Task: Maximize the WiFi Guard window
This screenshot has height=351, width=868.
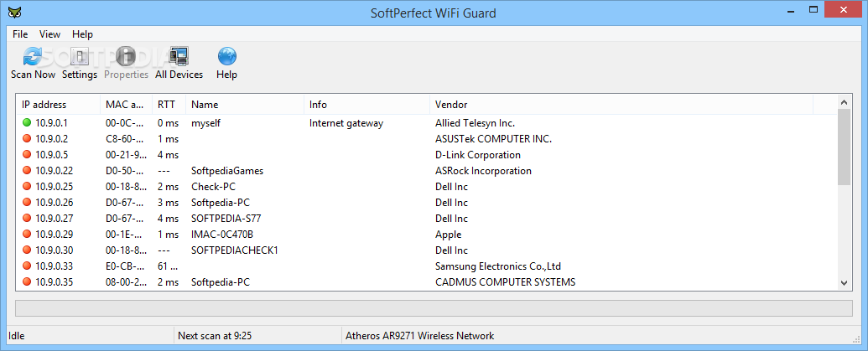Action: [x=813, y=9]
